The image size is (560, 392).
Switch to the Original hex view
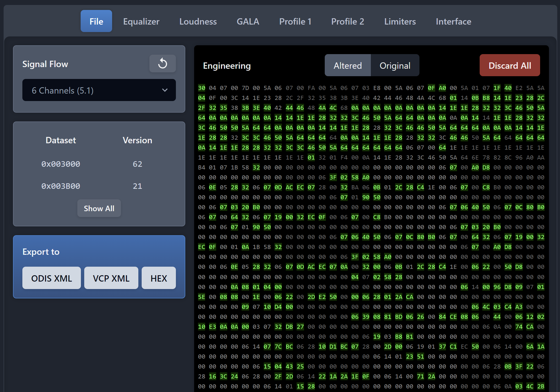coord(395,65)
